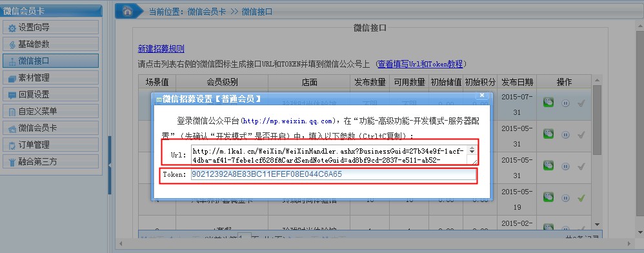Open 自定义菜单 in sidebar
The image size is (644, 253).
50,111
